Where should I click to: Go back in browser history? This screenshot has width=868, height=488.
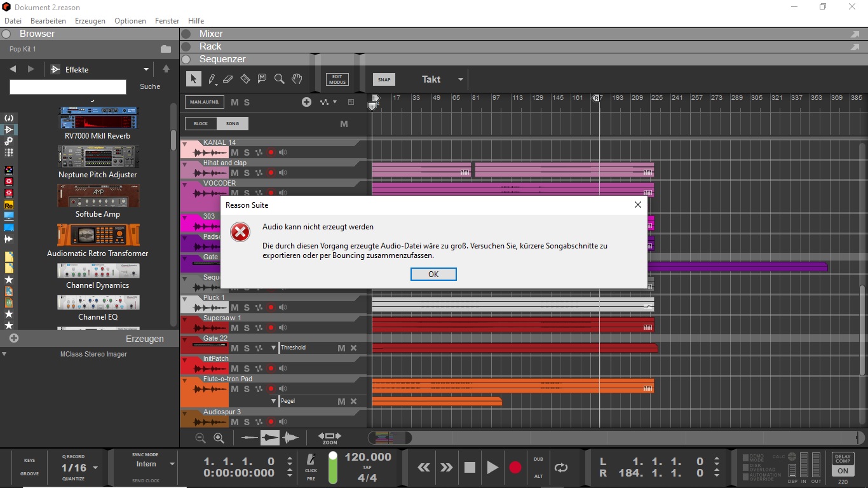13,69
